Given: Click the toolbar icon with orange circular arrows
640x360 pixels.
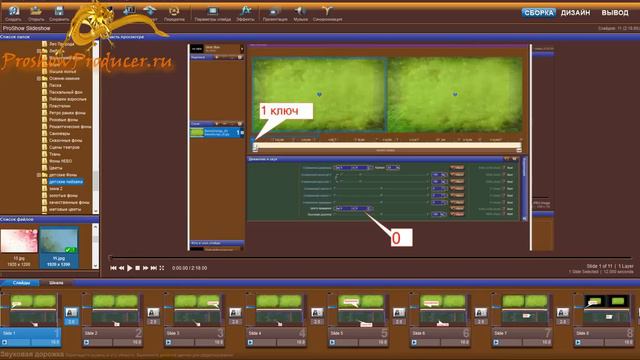Looking at the screenshot, I should 174,12.
